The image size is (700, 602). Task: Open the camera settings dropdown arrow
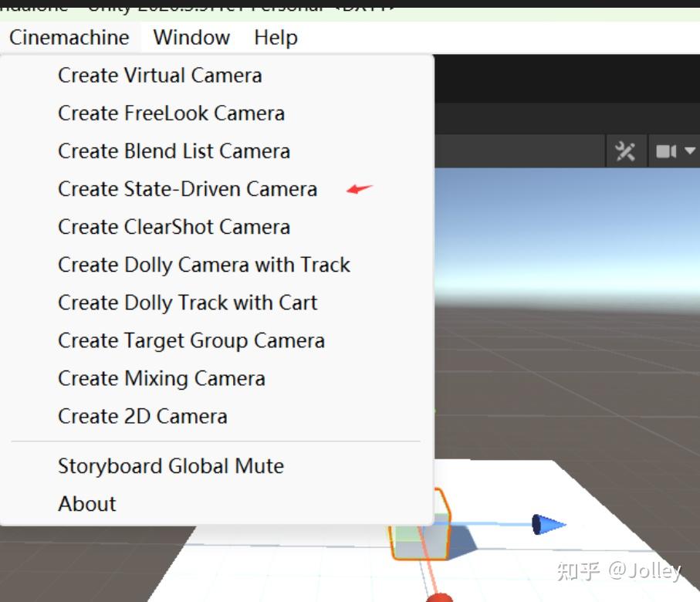pyautogui.click(x=689, y=151)
